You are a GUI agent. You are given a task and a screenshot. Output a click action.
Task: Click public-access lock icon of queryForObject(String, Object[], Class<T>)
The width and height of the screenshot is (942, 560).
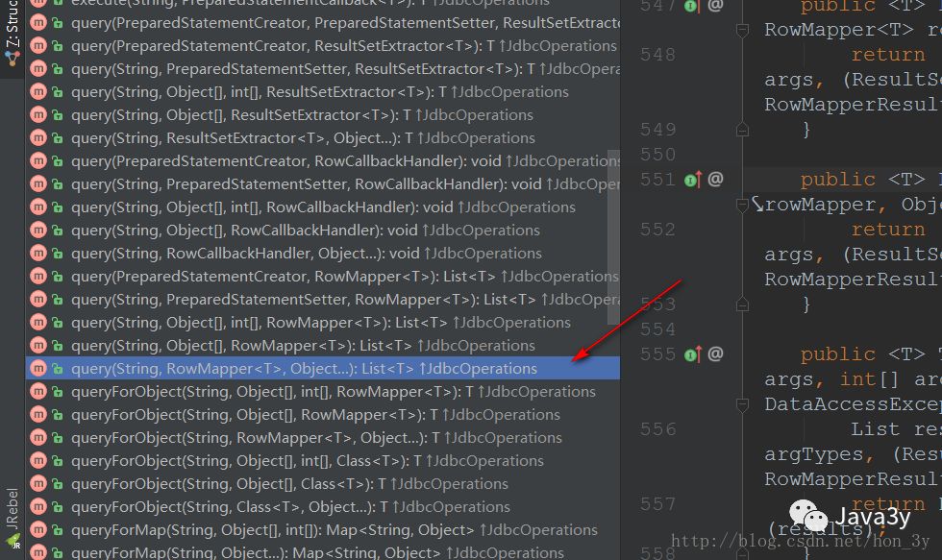58,484
